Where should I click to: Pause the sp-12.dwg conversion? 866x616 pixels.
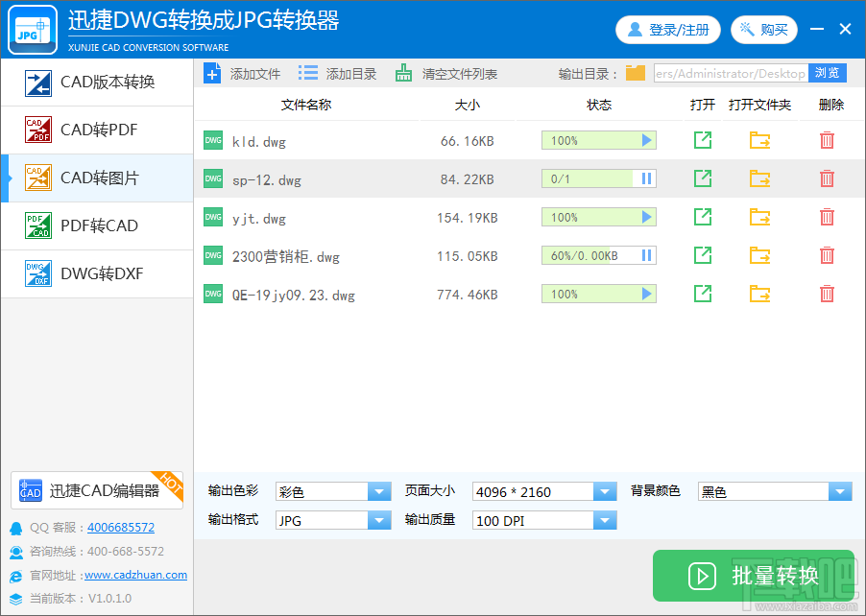point(646,178)
